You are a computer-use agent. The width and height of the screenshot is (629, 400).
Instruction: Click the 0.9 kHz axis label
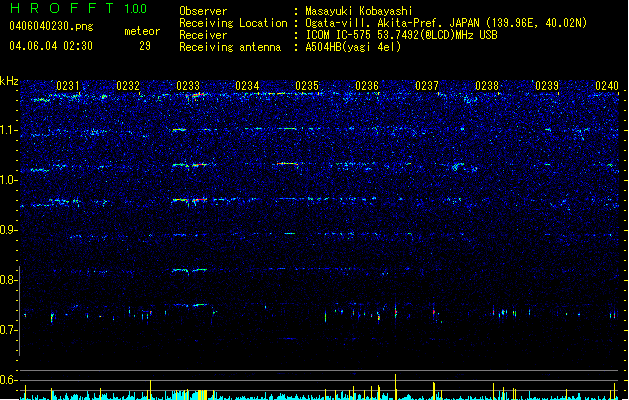click(x=9, y=230)
